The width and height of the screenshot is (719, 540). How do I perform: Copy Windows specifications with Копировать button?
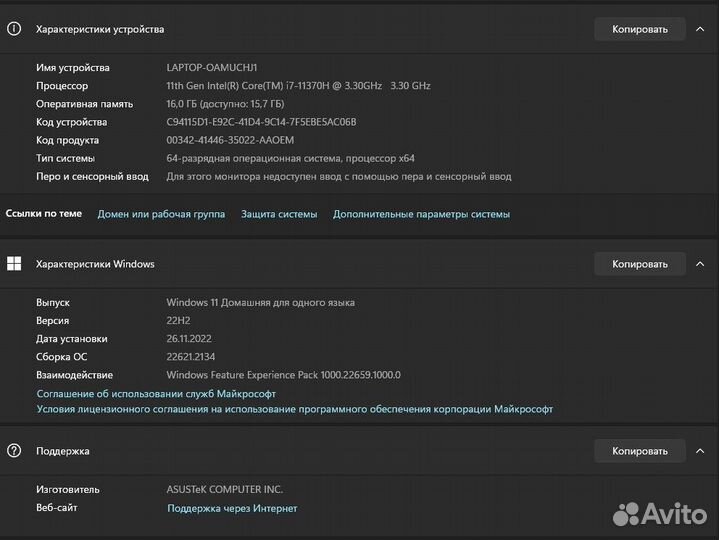tap(640, 264)
